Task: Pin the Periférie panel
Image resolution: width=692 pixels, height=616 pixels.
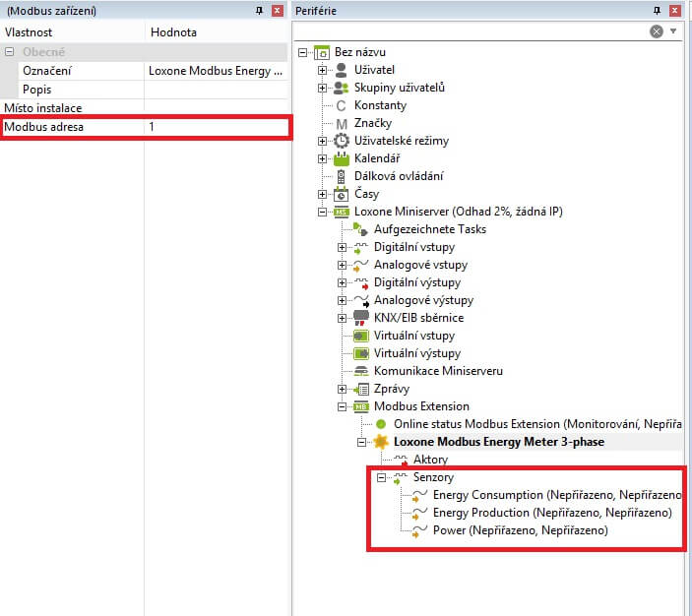Action: pos(657,10)
